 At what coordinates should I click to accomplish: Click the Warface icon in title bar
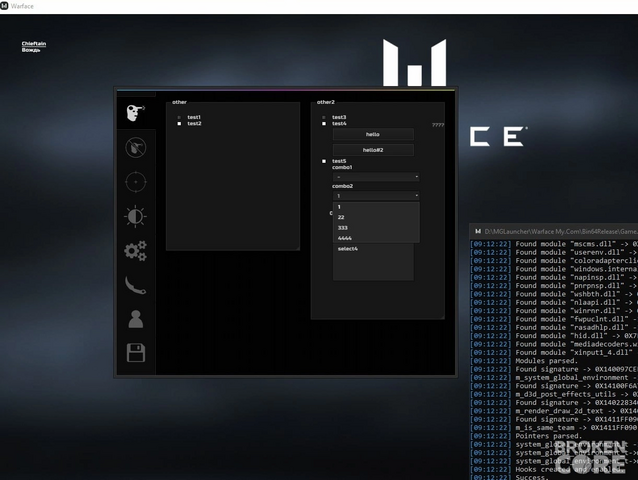coord(4,6)
